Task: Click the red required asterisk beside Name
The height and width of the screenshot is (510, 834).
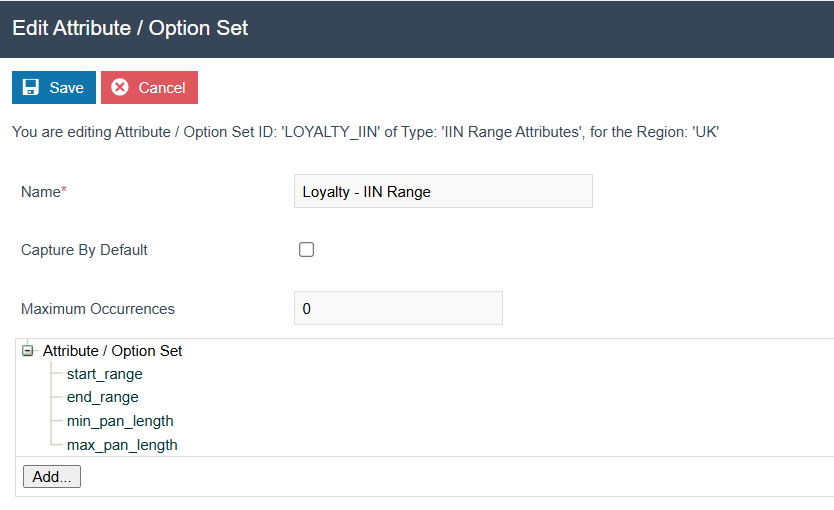Action: (64, 191)
